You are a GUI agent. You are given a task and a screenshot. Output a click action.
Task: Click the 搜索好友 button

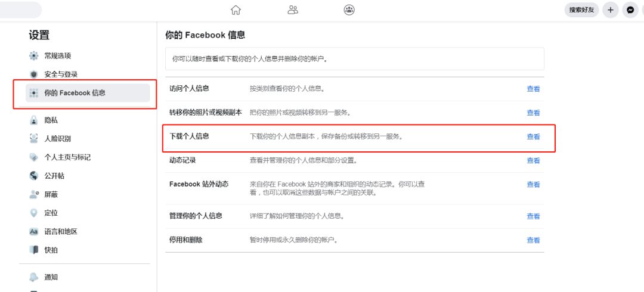(x=581, y=10)
